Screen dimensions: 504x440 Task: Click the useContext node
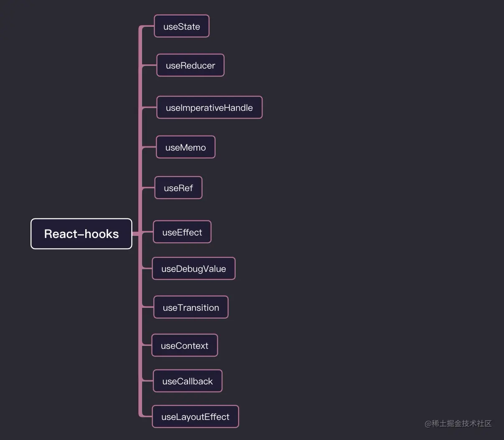pyautogui.click(x=185, y=345)
